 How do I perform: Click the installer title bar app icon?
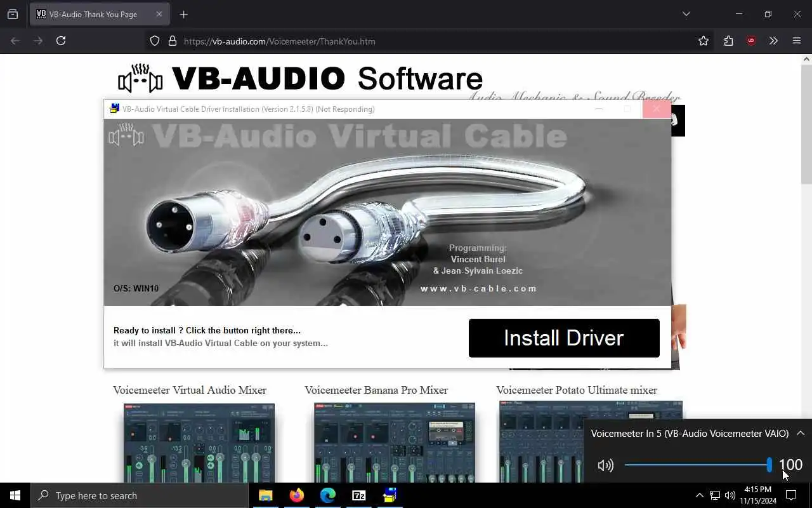click(114, 109)
